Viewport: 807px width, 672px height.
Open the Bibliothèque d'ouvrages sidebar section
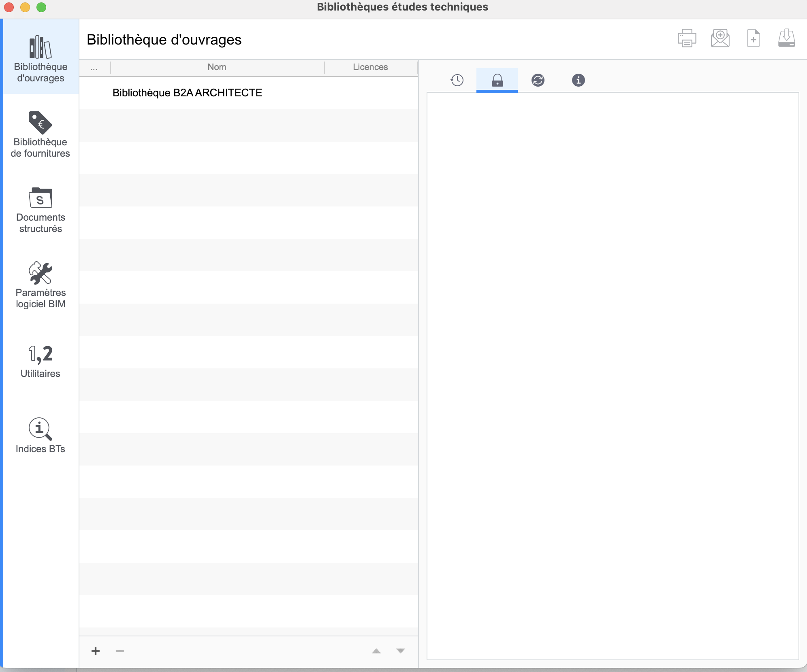coord(41,57)
